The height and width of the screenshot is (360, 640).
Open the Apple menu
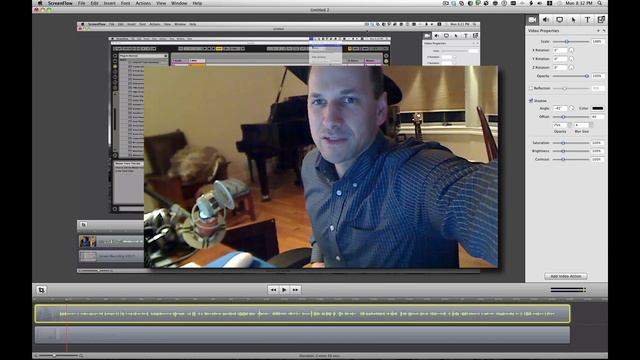[x=40, y=3]
